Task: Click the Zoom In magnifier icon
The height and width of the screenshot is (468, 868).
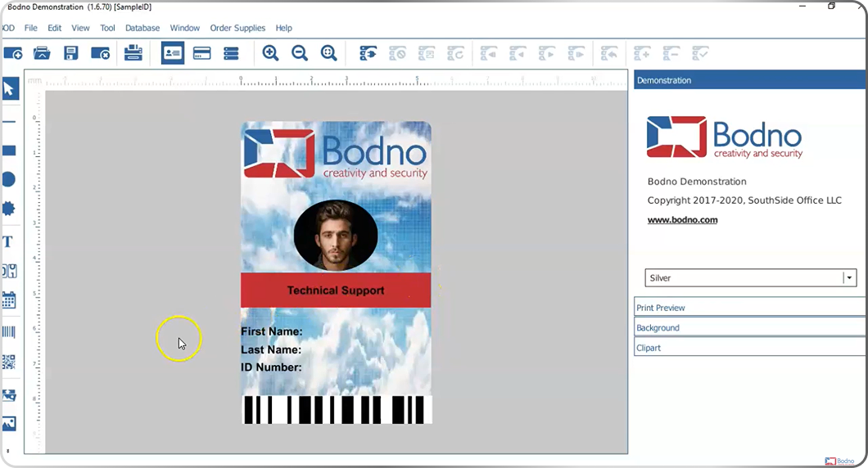Action: pyautogui.click(x=270, y=53)
